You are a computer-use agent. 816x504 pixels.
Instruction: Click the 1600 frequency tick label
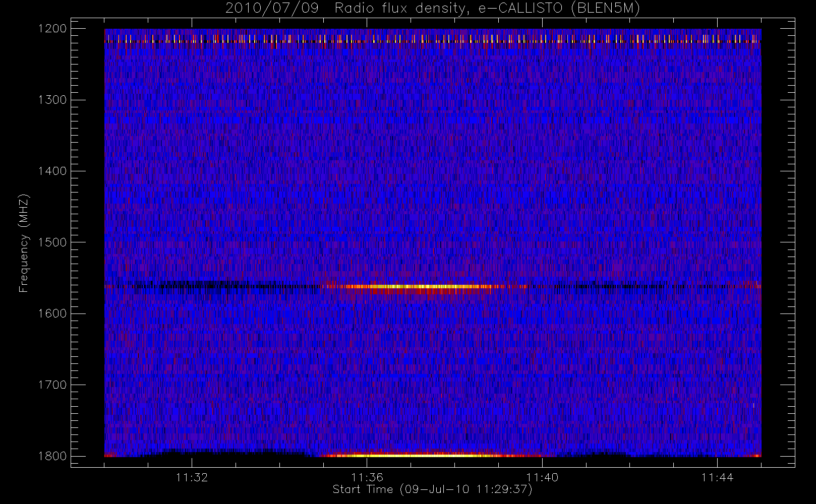point(52,313)
